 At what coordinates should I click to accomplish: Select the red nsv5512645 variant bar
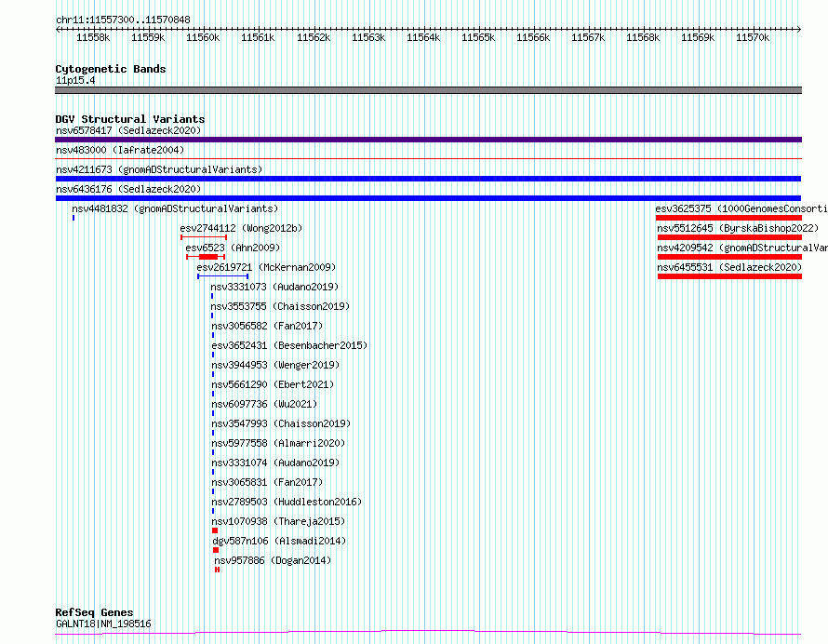point(729,237)
